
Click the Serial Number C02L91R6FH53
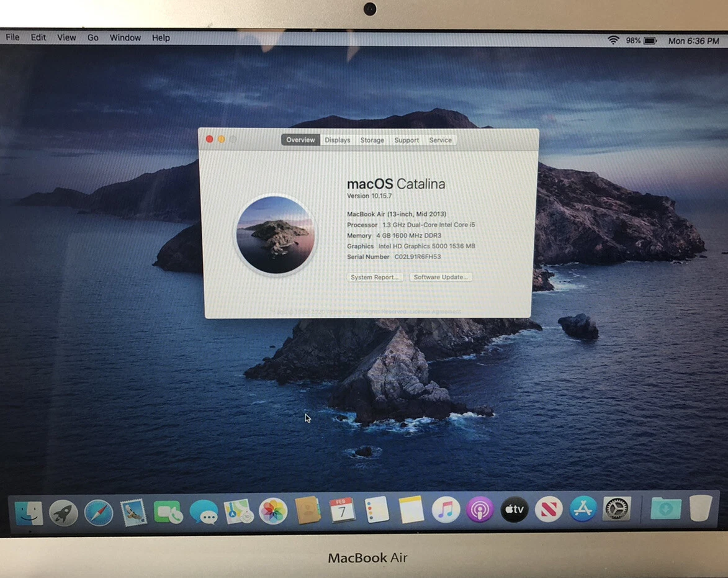tap(394, 257)
